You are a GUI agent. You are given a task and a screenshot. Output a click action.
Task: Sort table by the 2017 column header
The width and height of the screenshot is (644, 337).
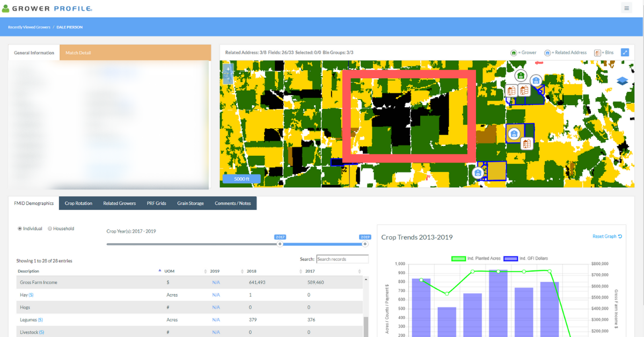311,271
